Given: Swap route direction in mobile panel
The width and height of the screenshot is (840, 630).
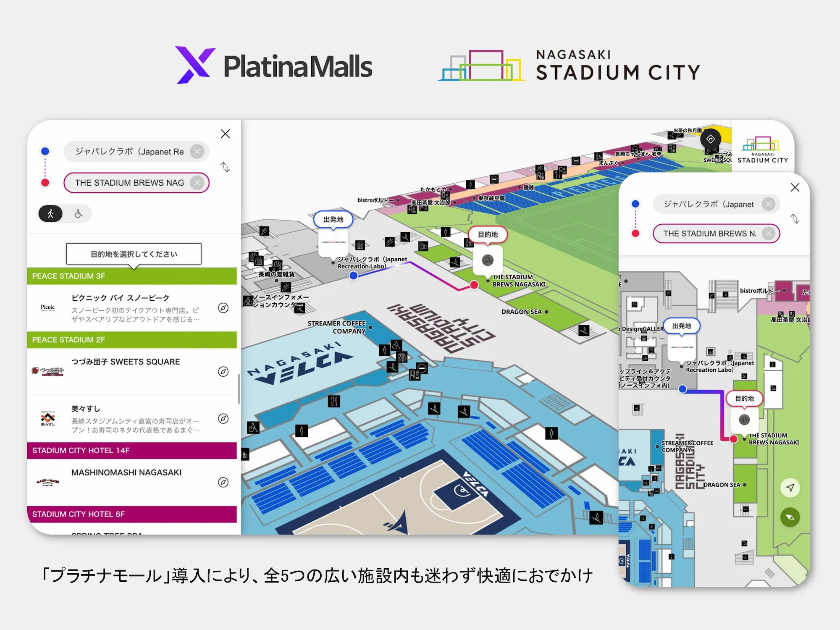Looking at the screenshot, I should point(795,219).
